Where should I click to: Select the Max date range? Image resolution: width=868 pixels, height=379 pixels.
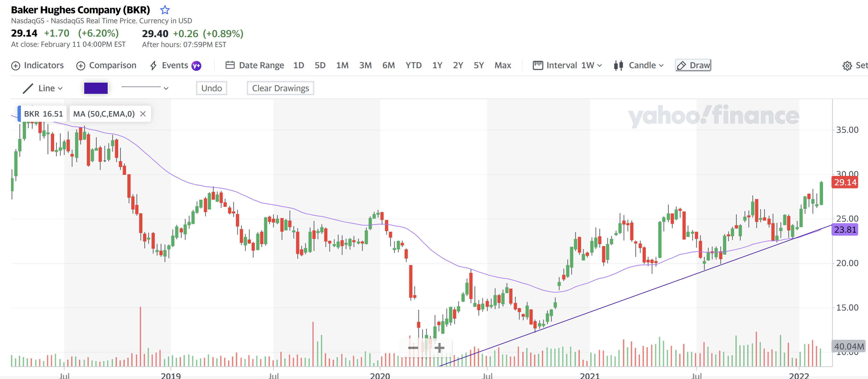coord(503,65)
